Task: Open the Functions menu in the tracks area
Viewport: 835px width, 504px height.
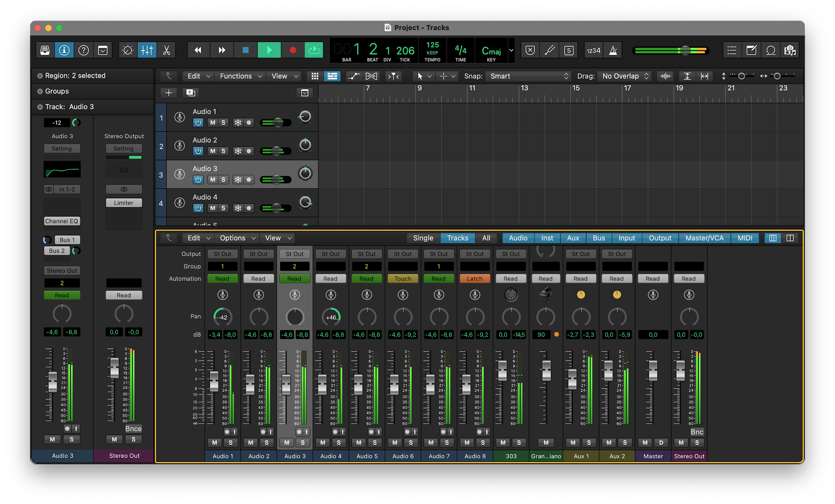Action: [241, 76]
